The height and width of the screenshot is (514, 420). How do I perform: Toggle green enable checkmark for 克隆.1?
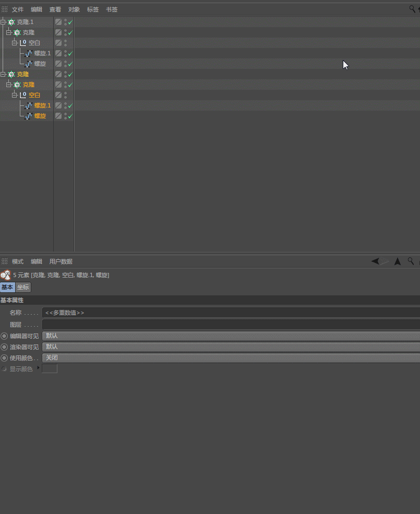[x=70, y=22]
